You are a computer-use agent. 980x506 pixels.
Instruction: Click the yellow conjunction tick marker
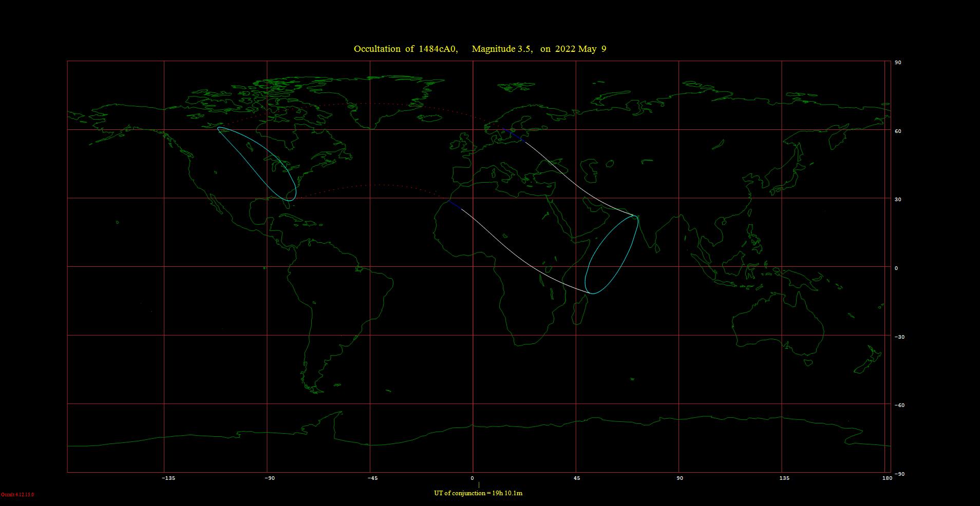[x=479, y=484]
